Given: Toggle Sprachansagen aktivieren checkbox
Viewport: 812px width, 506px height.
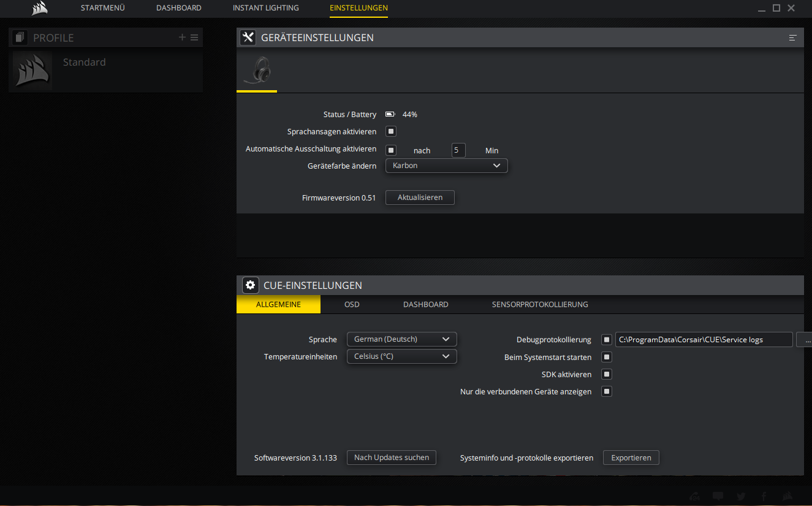Looking at the screenshot, I should [x=391, y=131].
